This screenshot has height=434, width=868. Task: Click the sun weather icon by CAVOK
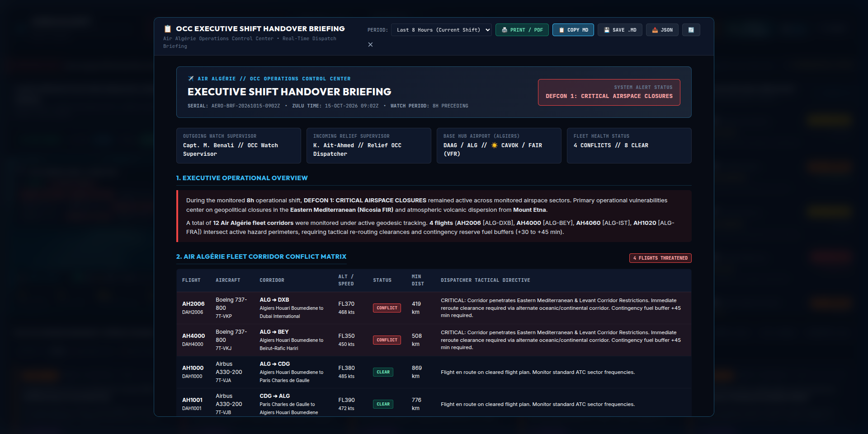pos(494,145)
